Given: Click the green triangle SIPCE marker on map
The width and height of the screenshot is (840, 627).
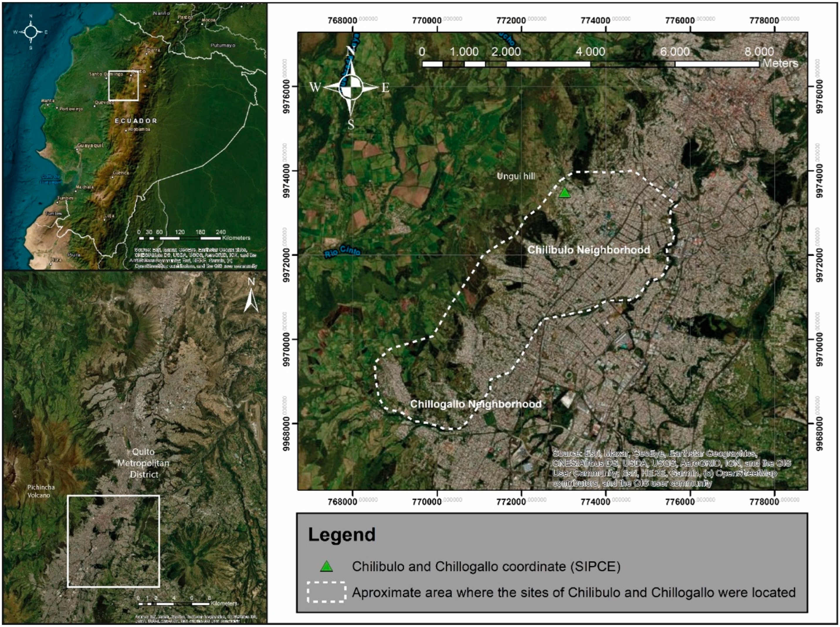Looking at the screenshot, I should tap(565, 193).
